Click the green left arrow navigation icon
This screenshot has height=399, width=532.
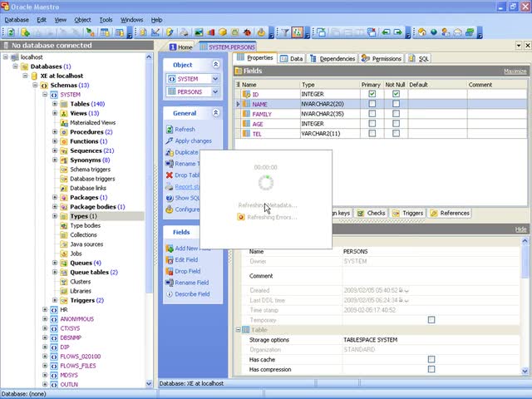(x=386, y=32)
